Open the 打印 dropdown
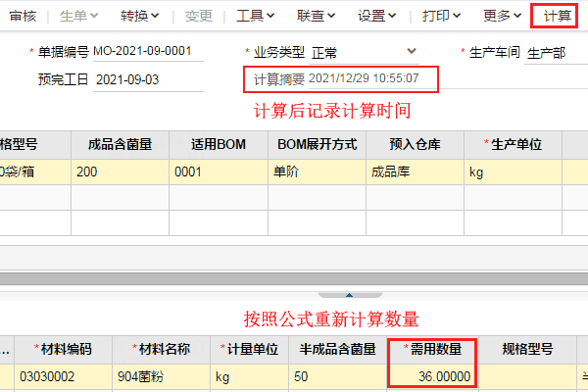This screenshot has width=588, height=392. pos(443,16)
